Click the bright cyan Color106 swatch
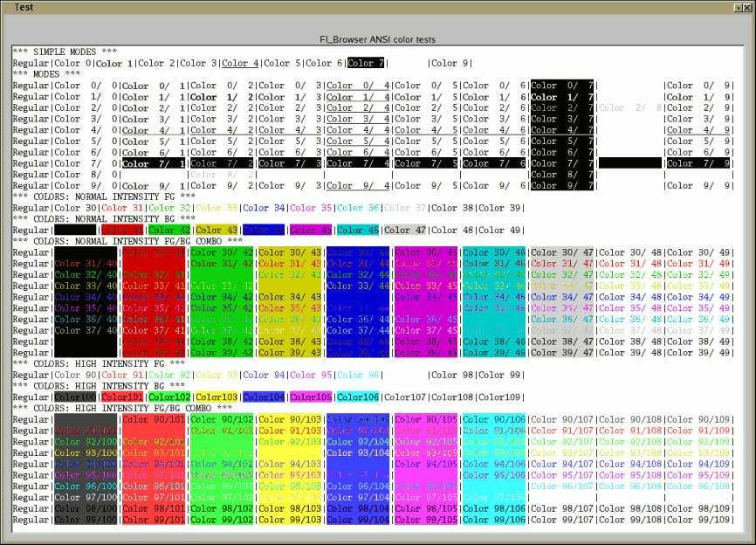This screenshot has width=756, height=545. pyautogui.click(x=359, y=397)
